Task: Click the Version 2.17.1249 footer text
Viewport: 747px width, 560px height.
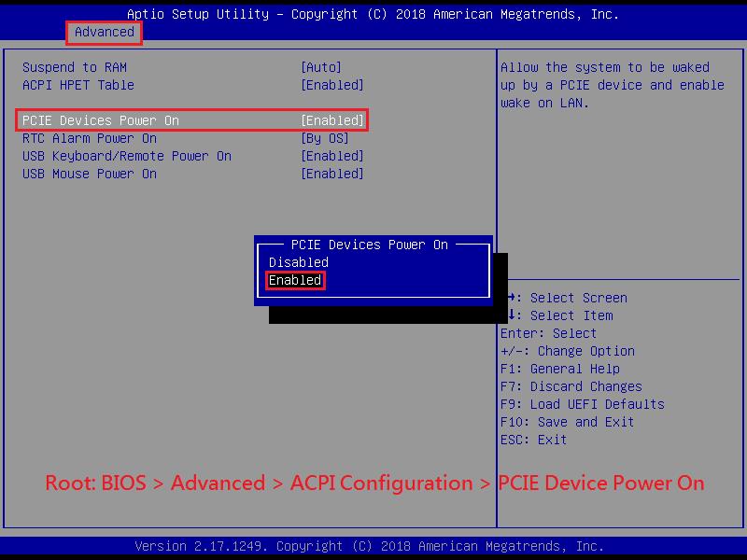Action: coord(369,546)
